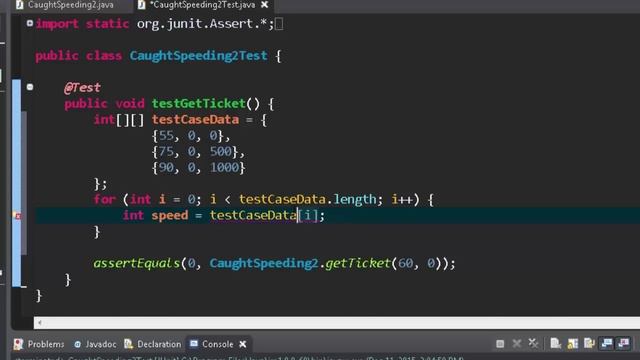Close the CaughtSpeeding2Test.java tab

pos(264,5)
